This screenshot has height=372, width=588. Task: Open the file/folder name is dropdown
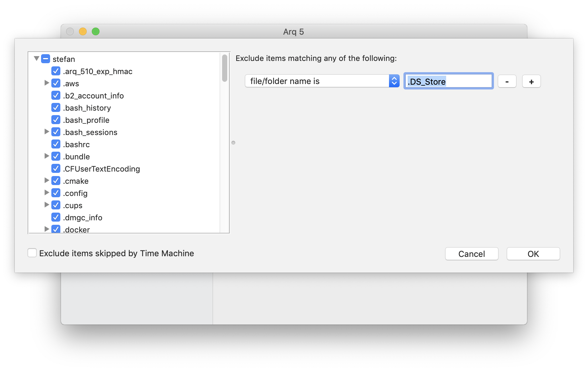[x=322, y=81]
